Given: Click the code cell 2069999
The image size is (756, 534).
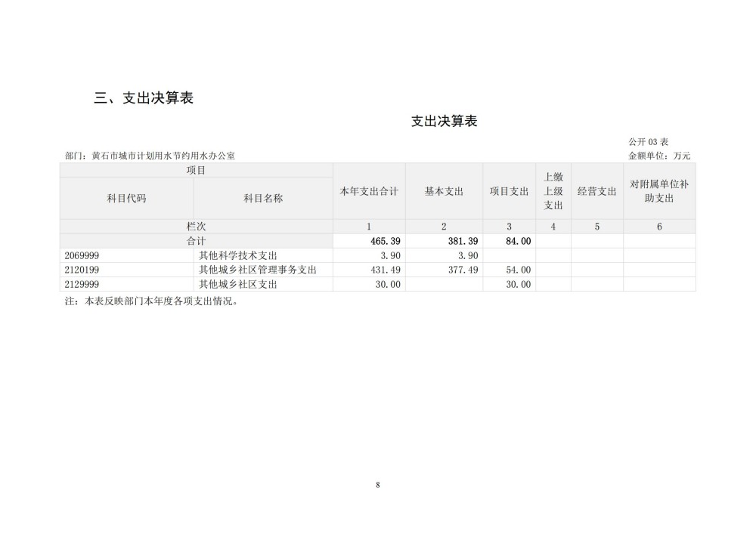Looking at the screenshot, I should 83,255.
